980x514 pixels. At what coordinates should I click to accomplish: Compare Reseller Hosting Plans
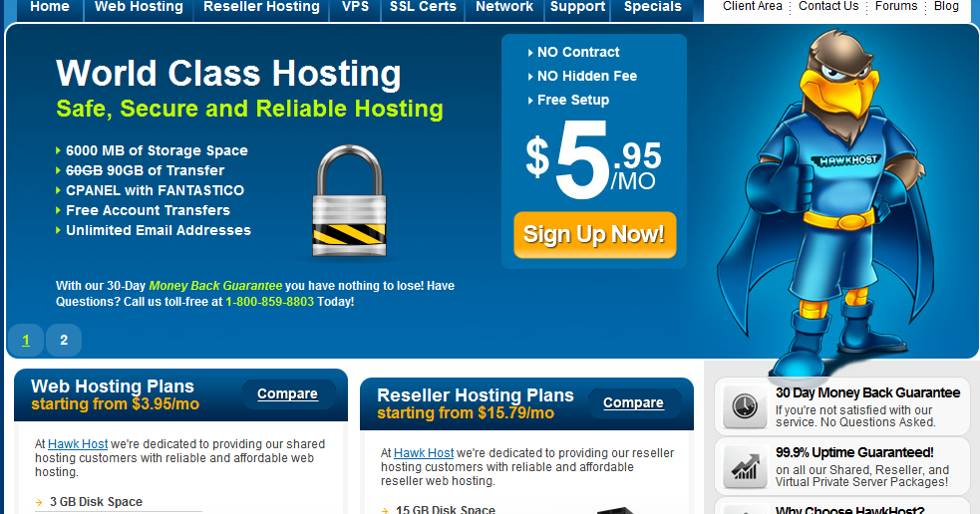633,402
